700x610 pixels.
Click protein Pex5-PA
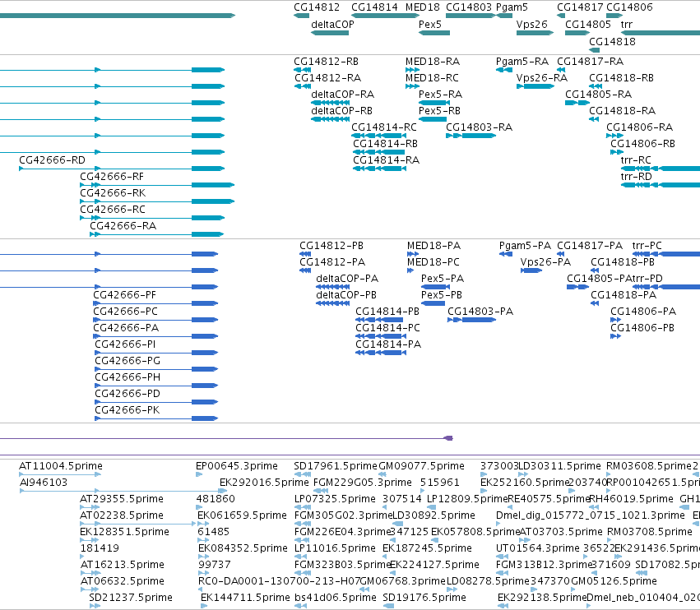pyautogui.click(x=443, y=279)
